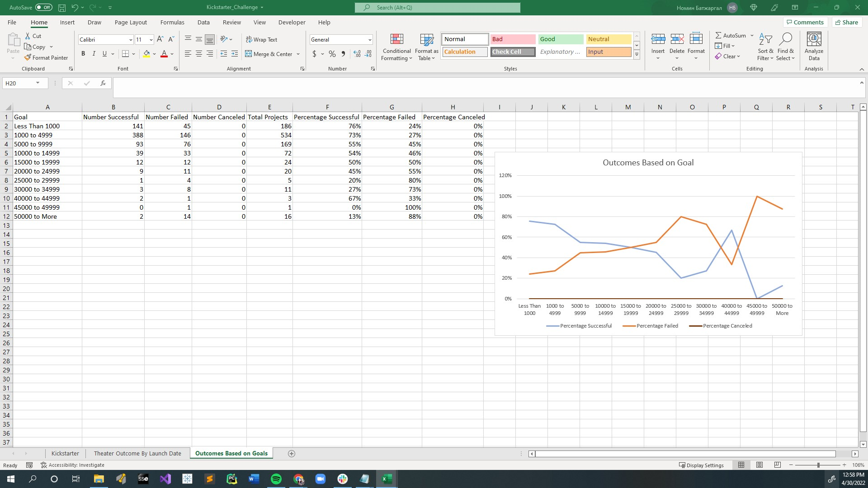Viewport: 868px width, 488px height.
Task: Select the Bold formatting icon
Action: (x=83, y=54)
